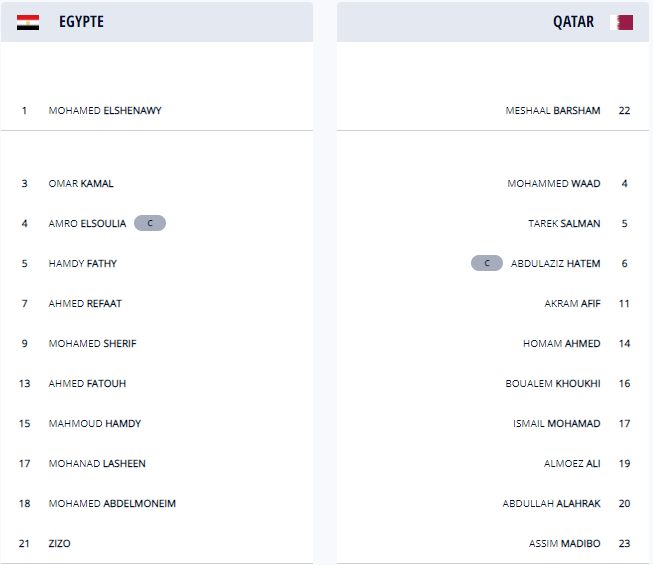Click the Qatar flag icon
Viewport: 653px width, 565px height.
tap(621, 22)
